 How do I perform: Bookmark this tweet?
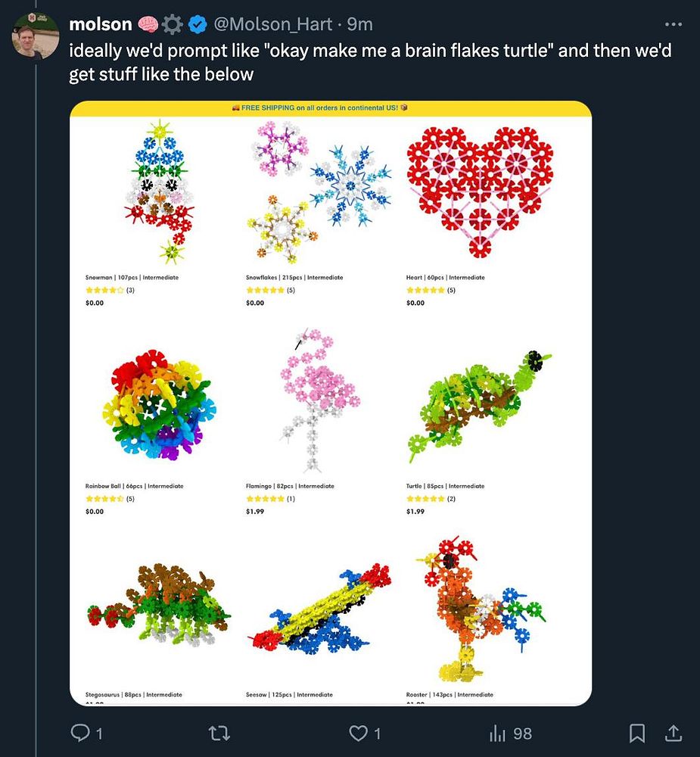click(x=637, y=733)
